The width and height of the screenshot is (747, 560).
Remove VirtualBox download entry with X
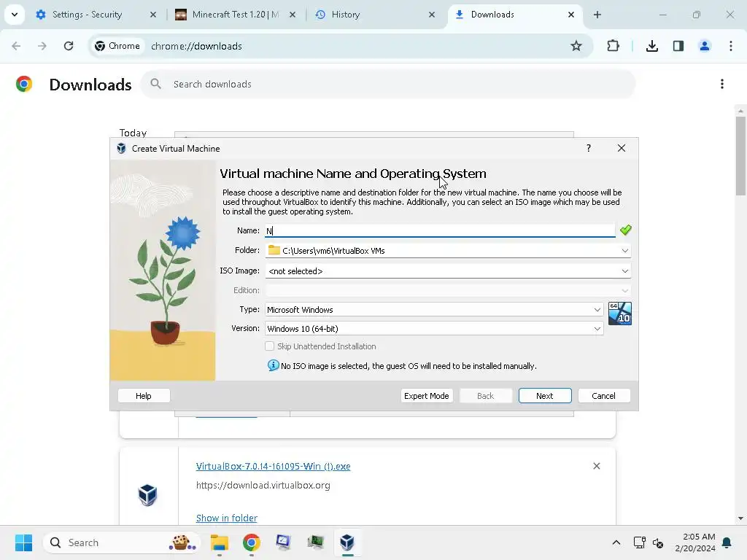(597, 466)
